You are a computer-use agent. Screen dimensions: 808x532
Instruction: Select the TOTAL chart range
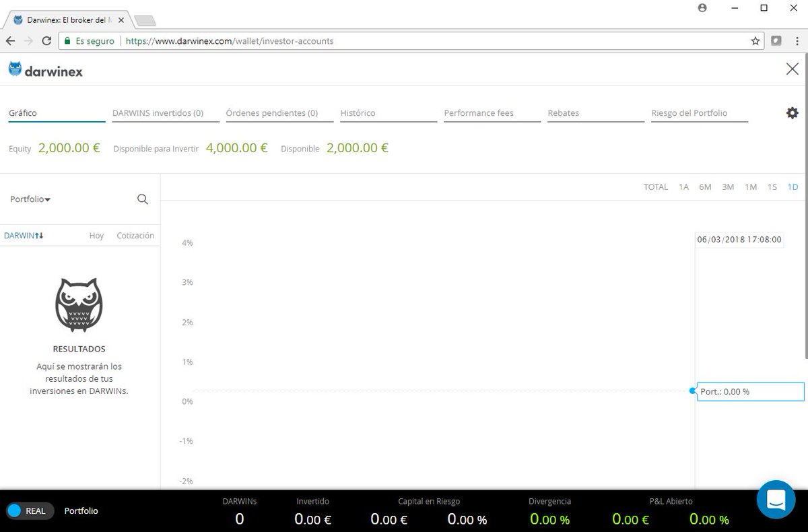click(x=656, y=187)
